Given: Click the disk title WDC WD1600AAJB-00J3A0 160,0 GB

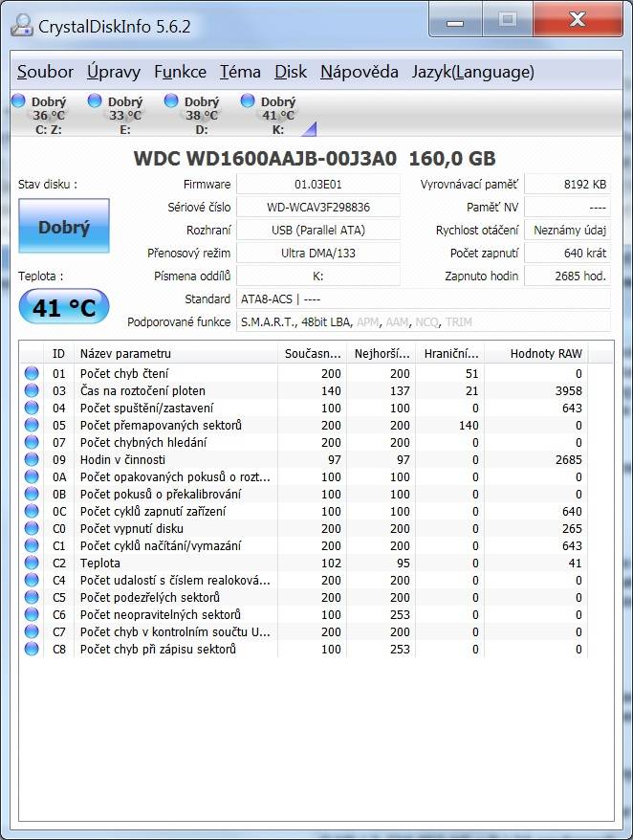Looking at the screenshot, I should (315, 159).
